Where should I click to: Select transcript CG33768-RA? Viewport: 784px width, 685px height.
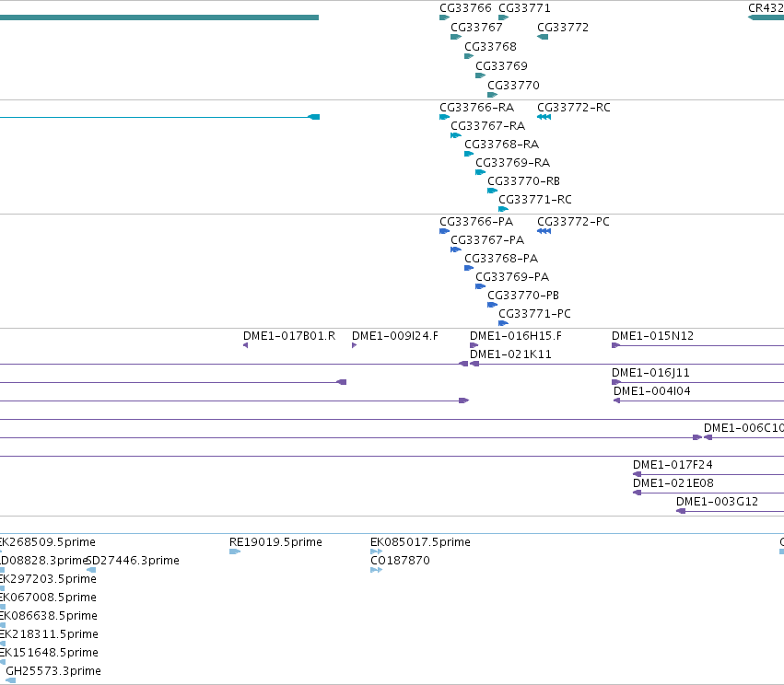tap(501, 145)
